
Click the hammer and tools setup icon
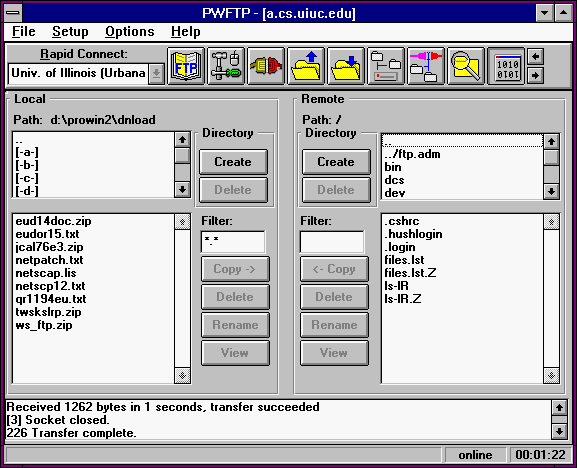(x=226, y=66)
